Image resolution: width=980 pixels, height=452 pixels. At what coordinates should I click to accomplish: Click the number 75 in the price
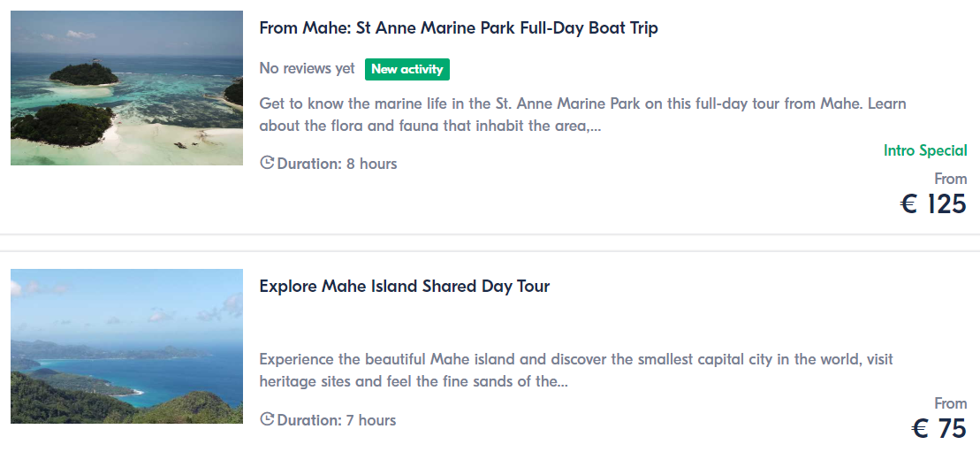952,429
